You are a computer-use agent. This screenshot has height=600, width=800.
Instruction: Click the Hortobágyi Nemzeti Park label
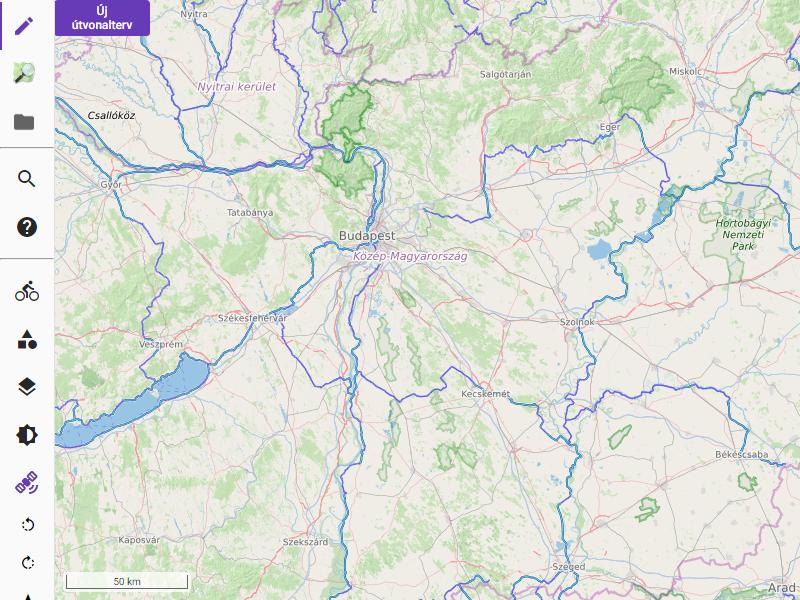tap(743, 235)
